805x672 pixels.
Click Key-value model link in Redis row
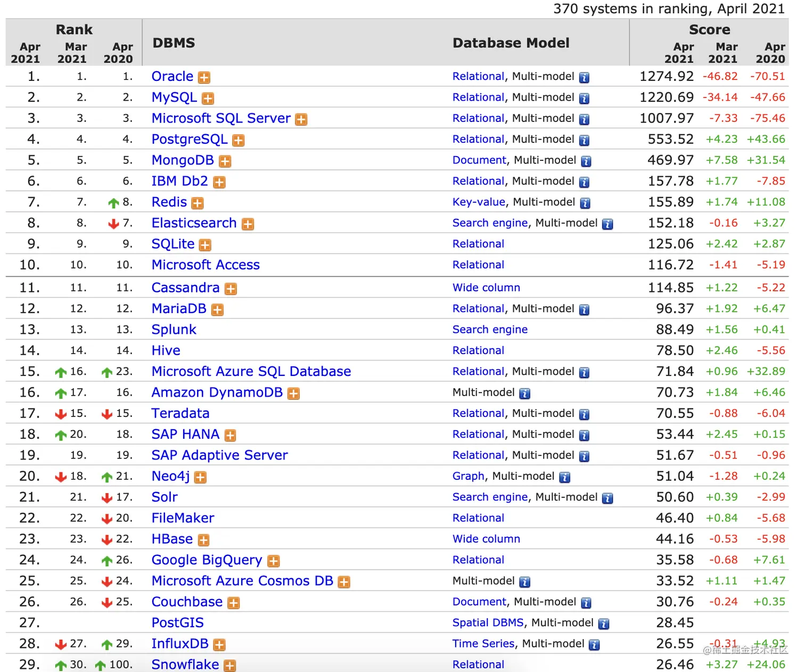coord(479,202)
